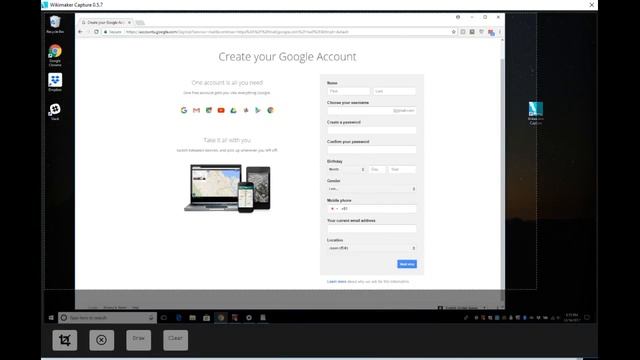Open the Slack desktop shortcut

click(x=55, y=111)
